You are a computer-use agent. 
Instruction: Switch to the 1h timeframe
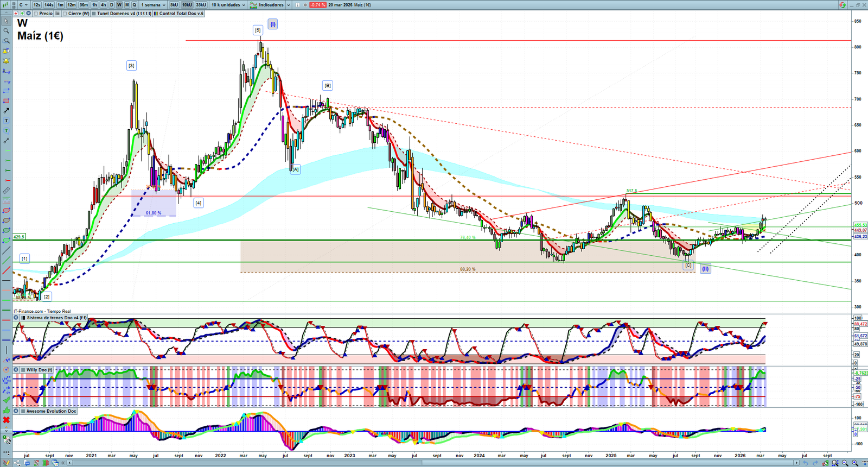(x=94, y=5)
